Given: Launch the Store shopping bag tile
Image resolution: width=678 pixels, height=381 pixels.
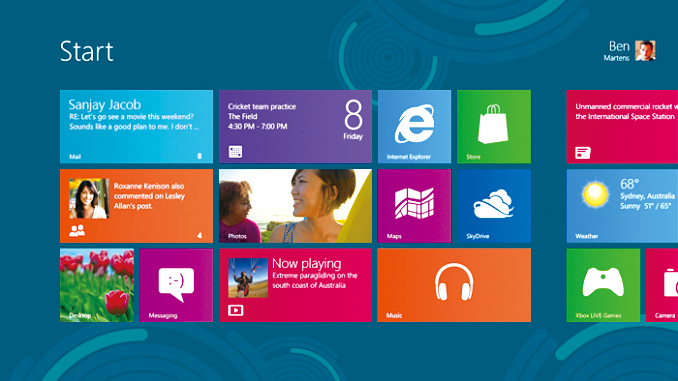Looking at the screenshot, I should point(494,126).
